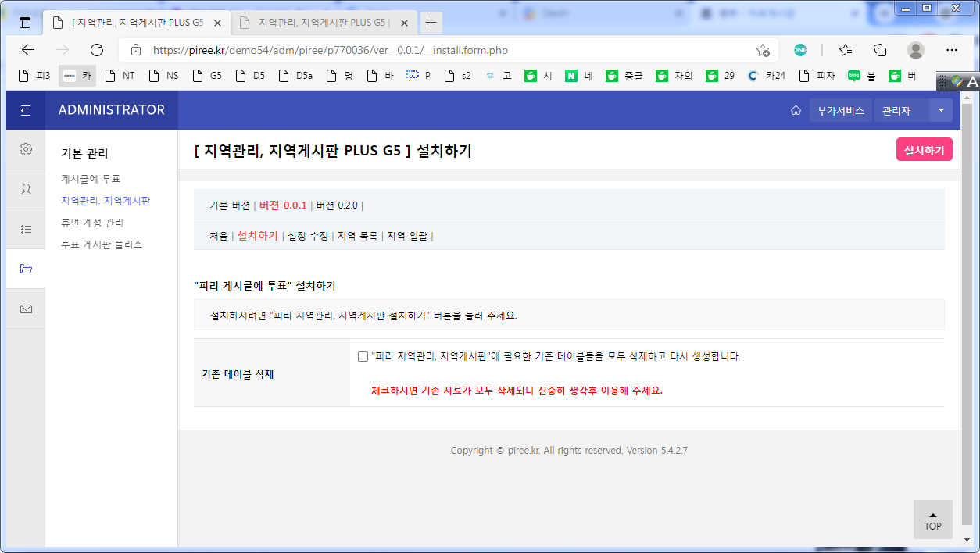Open the 버전 0.2.0 link
This screenshot has width=980, height=553.
tap(336, 205)
